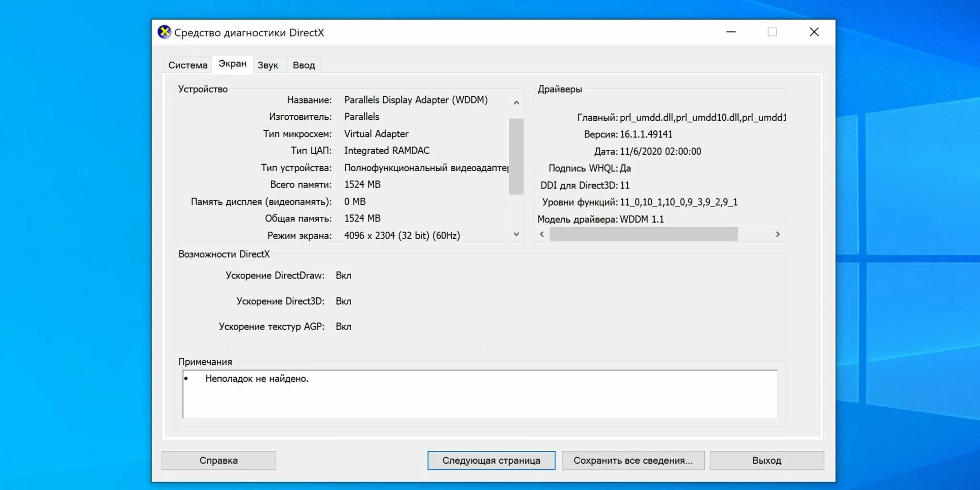Switch to the Система tab
Viewport: 980px width, 490px height.
[x=188, y=65]
